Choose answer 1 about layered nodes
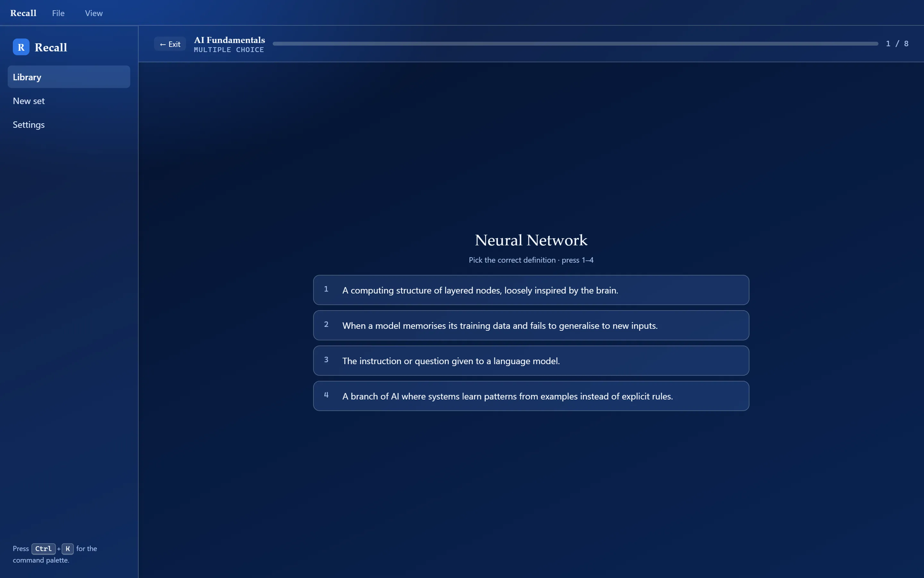Screen dimensions: 924x578 point(531,290)
